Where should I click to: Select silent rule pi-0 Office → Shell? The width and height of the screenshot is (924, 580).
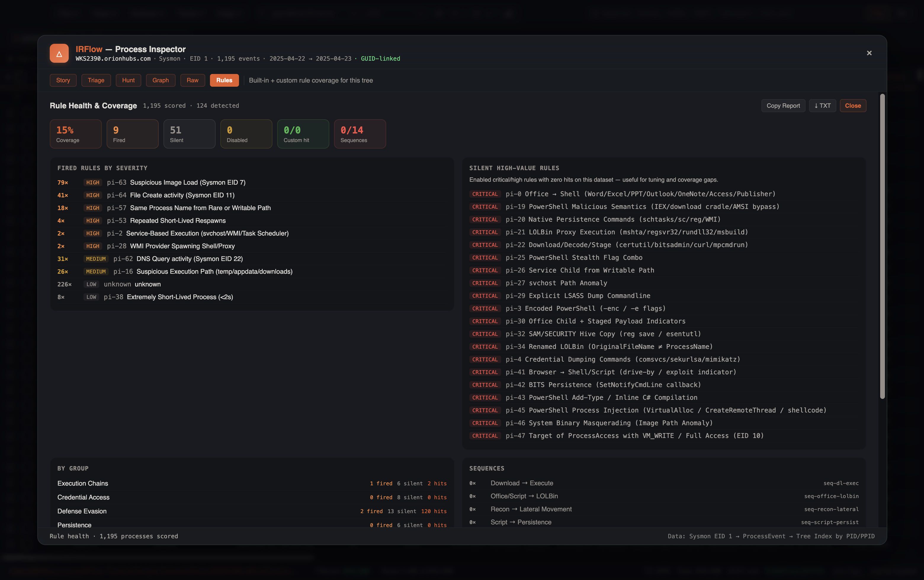[664, 194]
